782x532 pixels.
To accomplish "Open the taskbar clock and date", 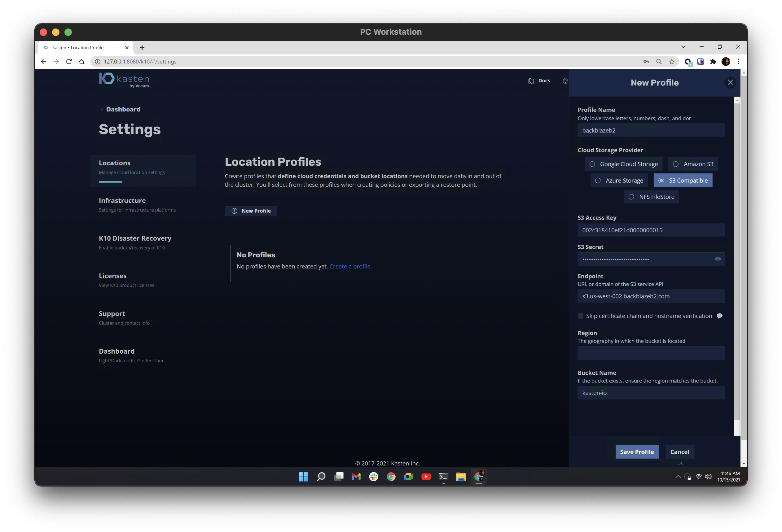I will pyautogui.click(x=728, y=477).
